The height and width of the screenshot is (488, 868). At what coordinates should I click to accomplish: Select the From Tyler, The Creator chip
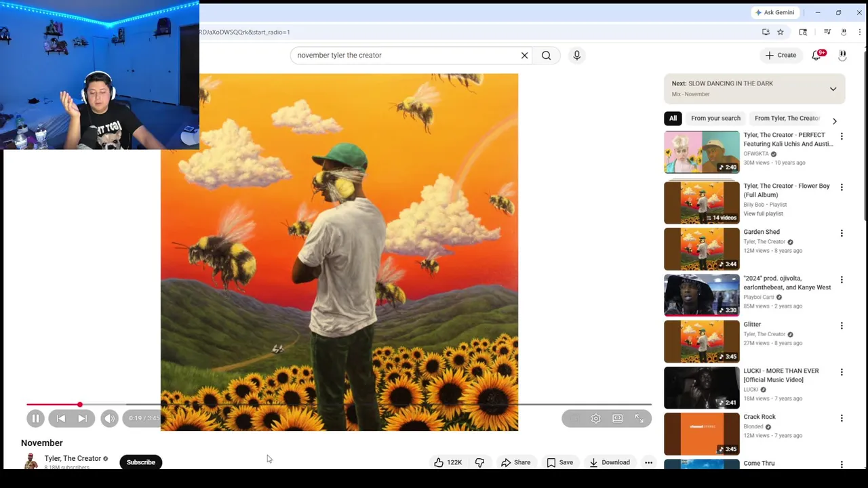click(x=787, y=119)
